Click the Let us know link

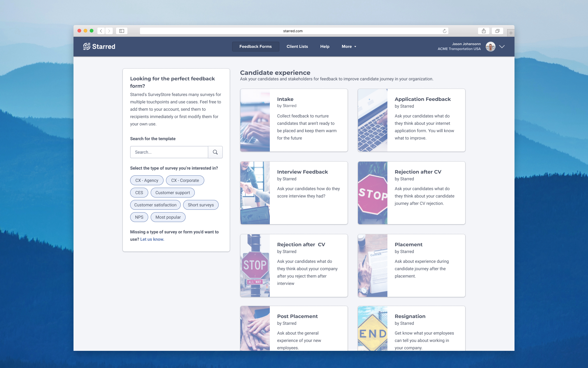[152, 239]
